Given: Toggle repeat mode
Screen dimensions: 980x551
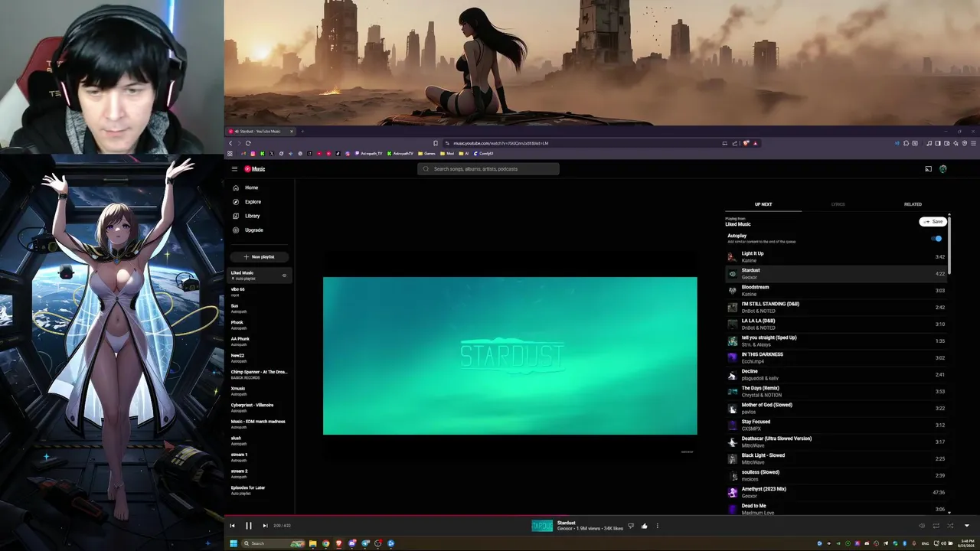Looking at the screenshot, I should coord(936,526).
